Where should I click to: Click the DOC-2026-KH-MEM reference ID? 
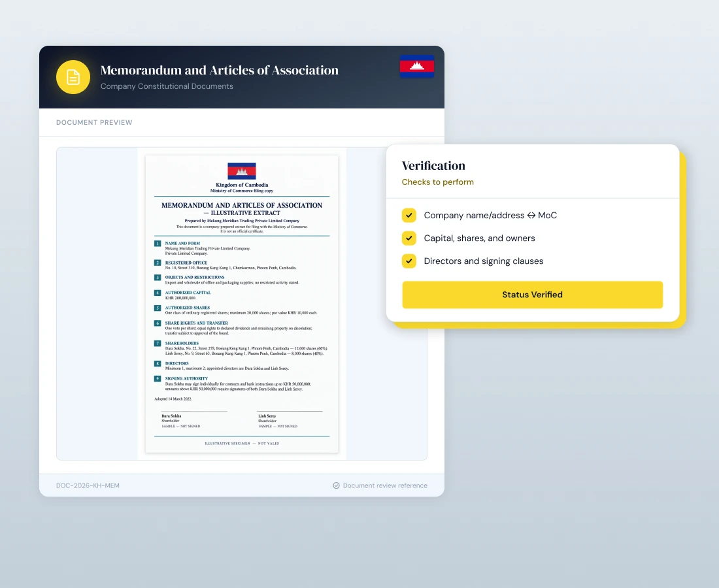coord(88,485)
